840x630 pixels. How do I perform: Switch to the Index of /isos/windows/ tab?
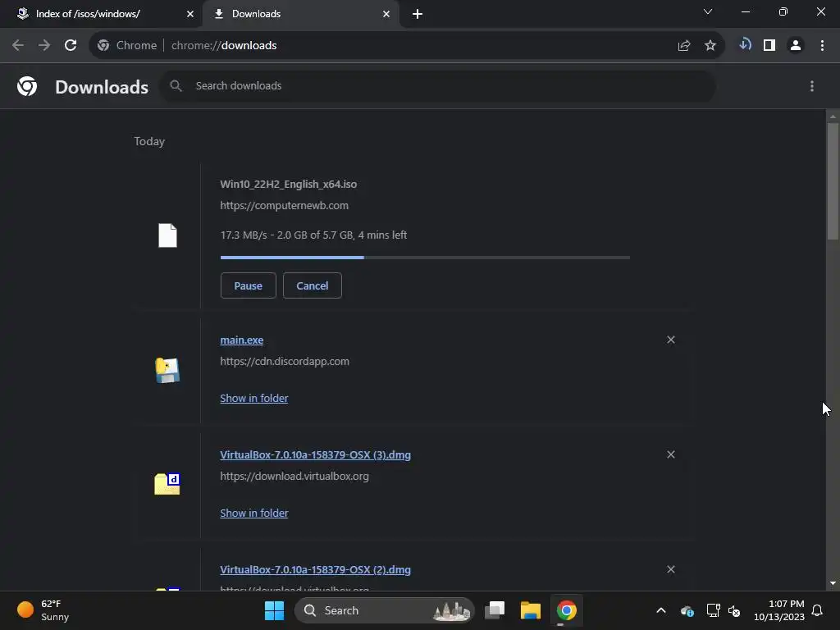pyautogui.click(x=102, y=14)
